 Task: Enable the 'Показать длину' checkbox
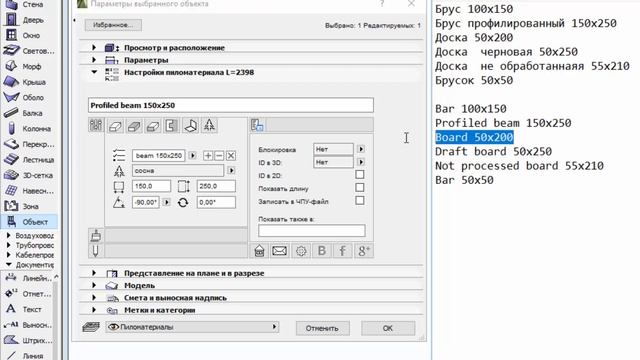[360, 188]
